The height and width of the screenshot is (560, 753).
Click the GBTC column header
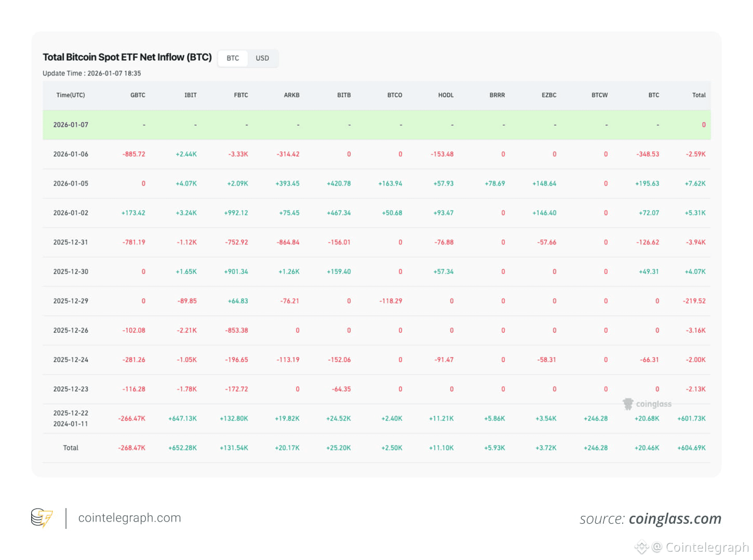[x=138, y=95]
